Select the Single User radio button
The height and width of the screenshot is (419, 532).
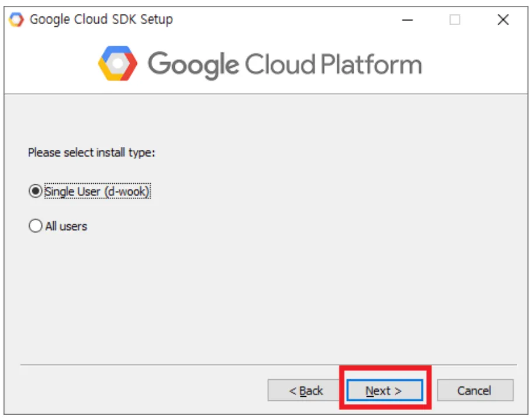pyautogui.click(x=36, y=191)
